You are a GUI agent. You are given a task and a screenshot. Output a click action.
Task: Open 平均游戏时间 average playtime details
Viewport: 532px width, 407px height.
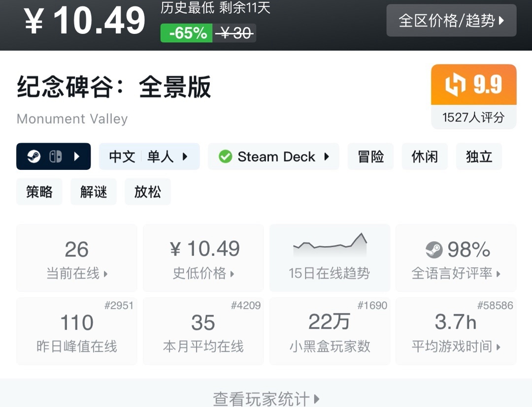point(456,331)
